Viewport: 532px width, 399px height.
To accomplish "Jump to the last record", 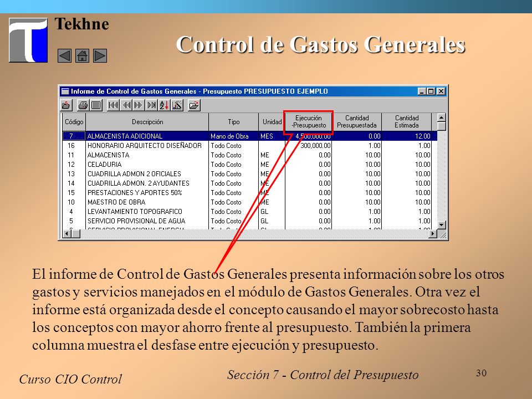I will pyautogui.click(x=151, y=105).
